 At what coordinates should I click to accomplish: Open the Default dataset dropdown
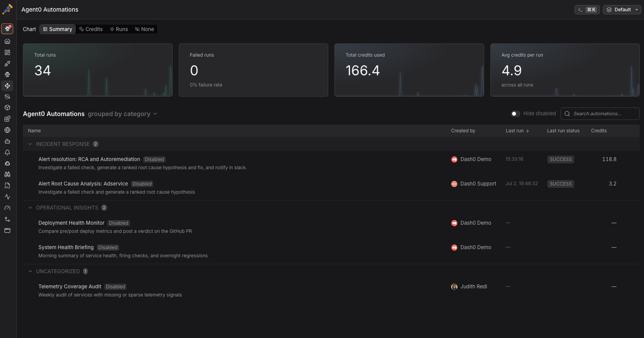click(x=622, y=10)
